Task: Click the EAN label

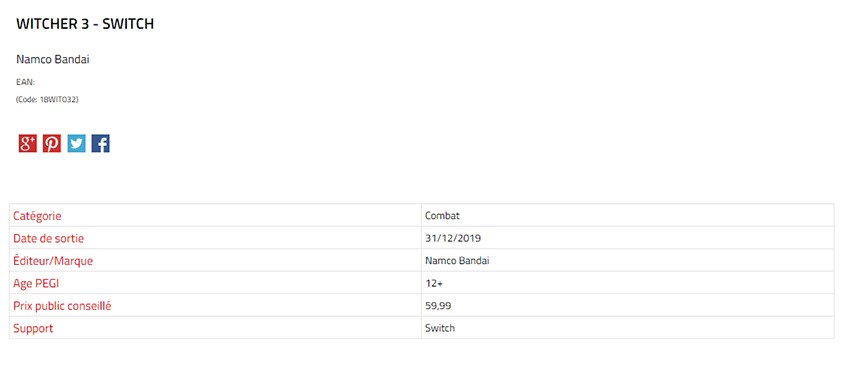Action: point(25,82)
